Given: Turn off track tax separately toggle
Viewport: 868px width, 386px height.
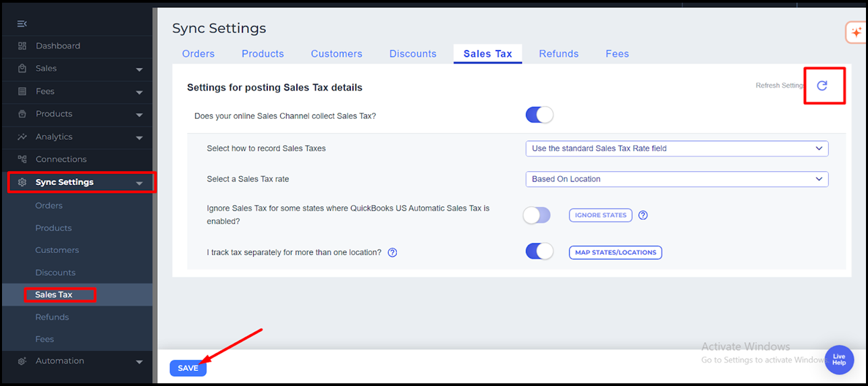Looking at the screenshot, I should 539,252.
